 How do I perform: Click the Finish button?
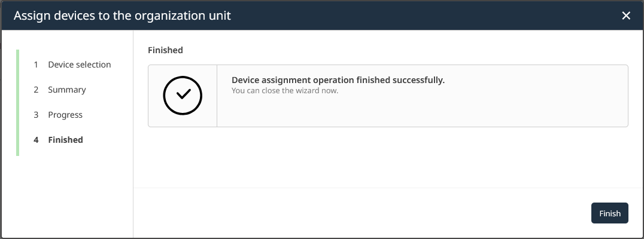tap(609, 213)
